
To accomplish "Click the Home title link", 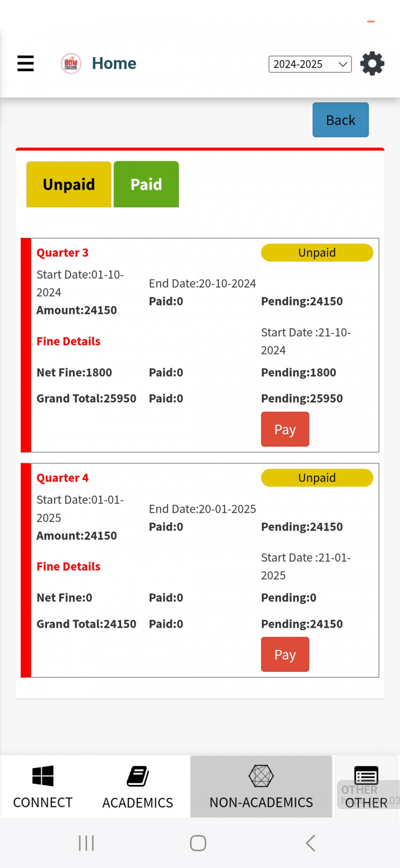I will [114, 64].
